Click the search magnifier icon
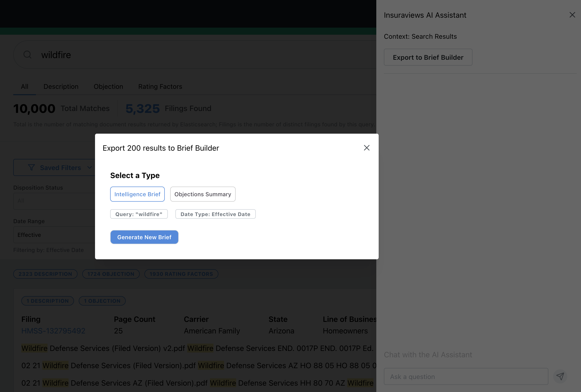The image size is (581, 392). 27,55
